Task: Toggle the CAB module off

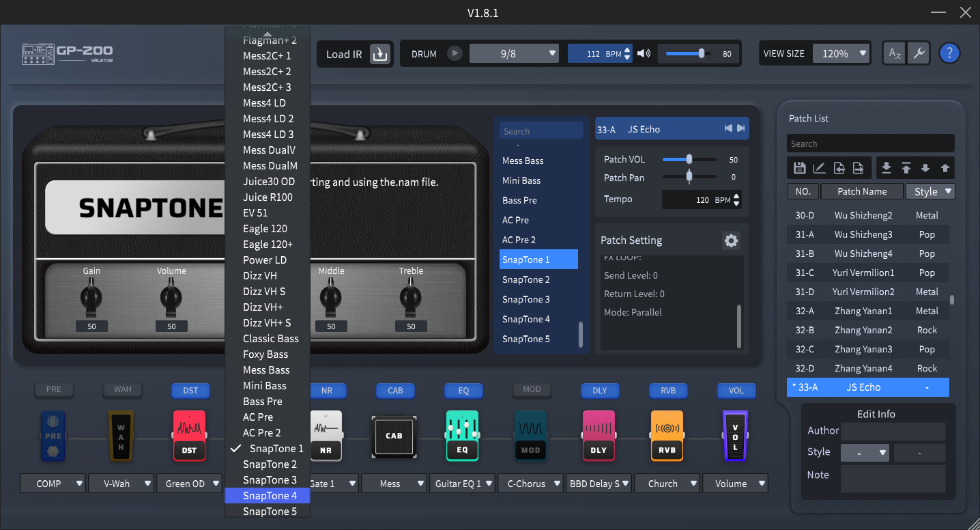Action: 396,391
